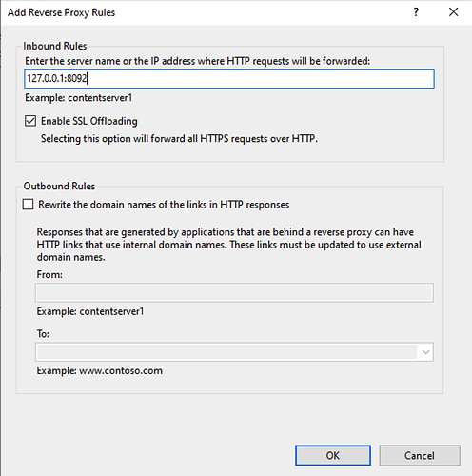Click the Enable SSL Offloading label text

pyautogui.click(x=89, y=121)
